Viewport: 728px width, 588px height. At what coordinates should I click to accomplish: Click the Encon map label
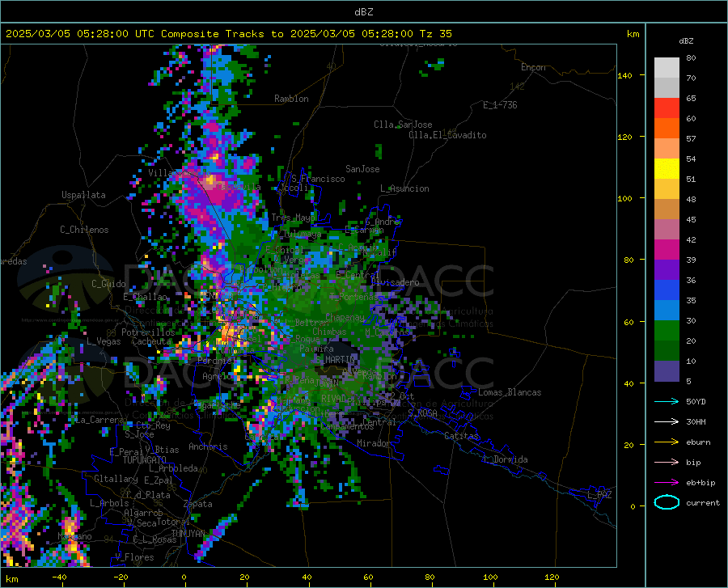point(533,67)
